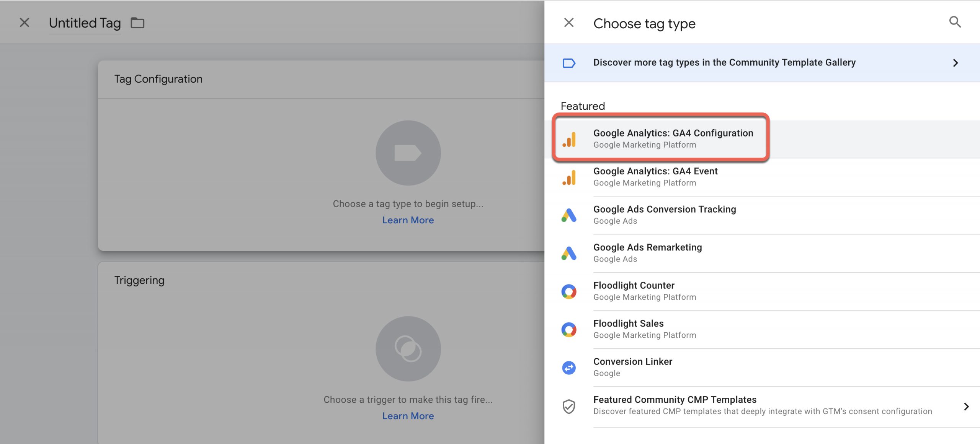Click Floodlight Sales ring icon
Image resolution: width=980 pixels, height=444 pixels.
click(569, 330)
